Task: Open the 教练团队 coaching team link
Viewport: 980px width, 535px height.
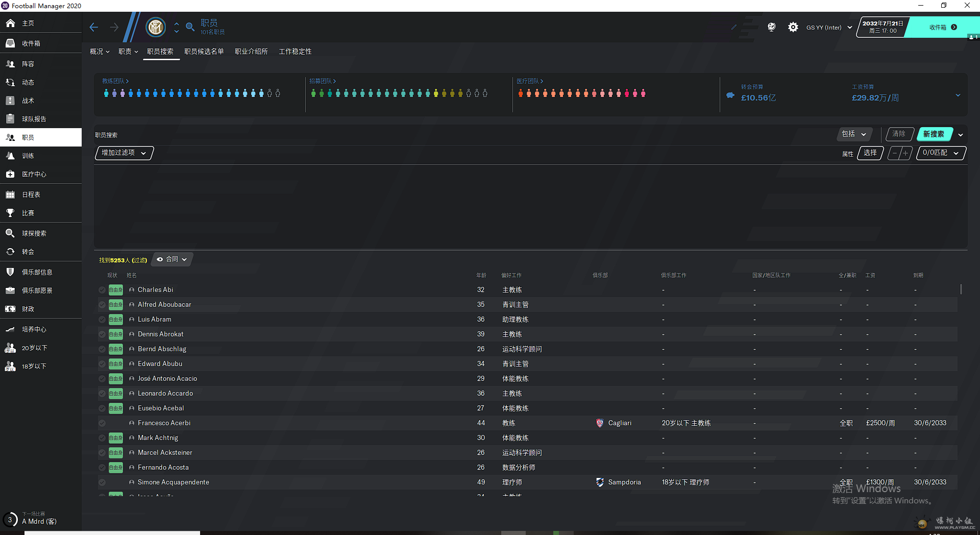Action: click(x=115, y=81)
